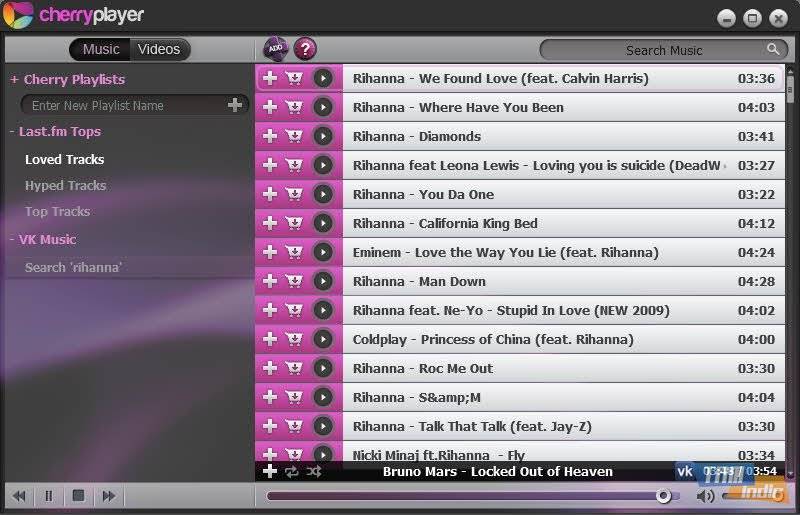Click the search magnifier icon
This screenshot has height=515, width=800.
(774, 49)
